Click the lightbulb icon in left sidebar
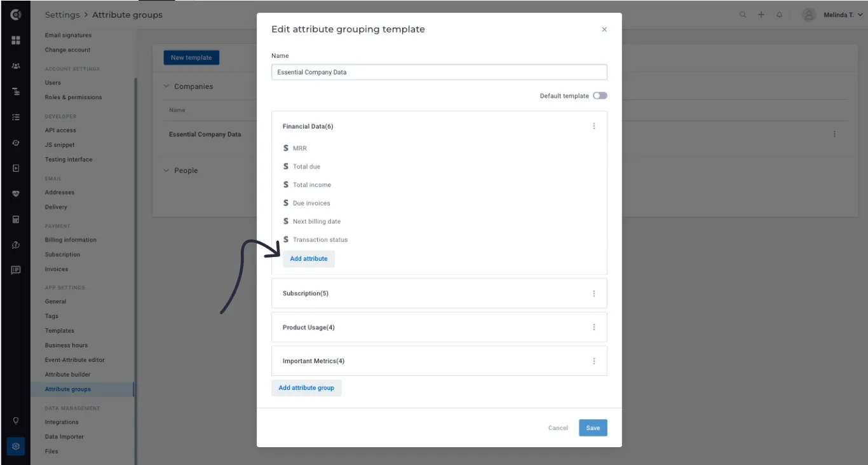Image resolution: width=868 pixels, height=465 pixels. click(x=16, y=420)
